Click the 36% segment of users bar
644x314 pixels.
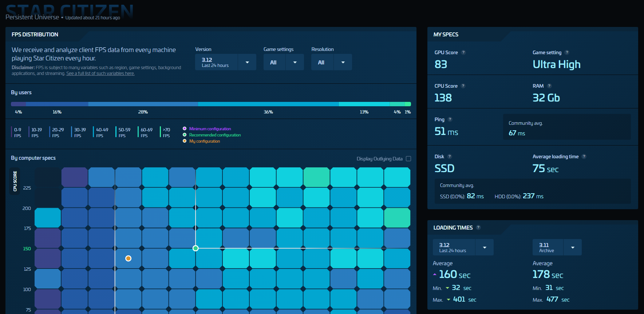pyautogui.click(x=268, y=104)
